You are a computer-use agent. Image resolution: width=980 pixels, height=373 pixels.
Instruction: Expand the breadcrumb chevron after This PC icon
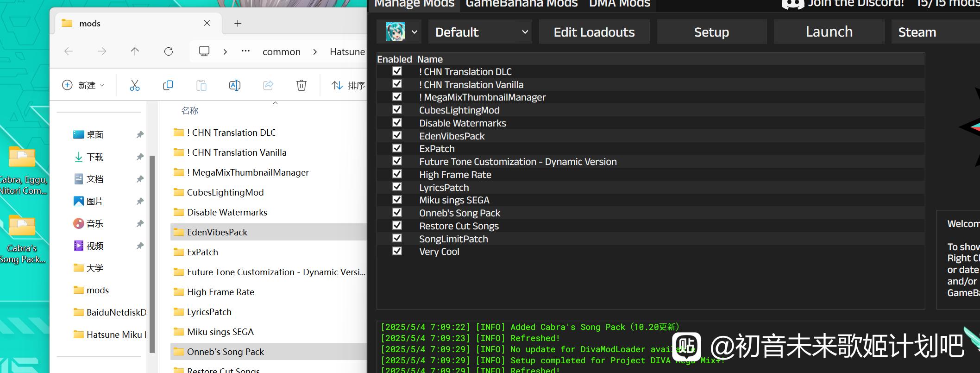coord(225,51)
